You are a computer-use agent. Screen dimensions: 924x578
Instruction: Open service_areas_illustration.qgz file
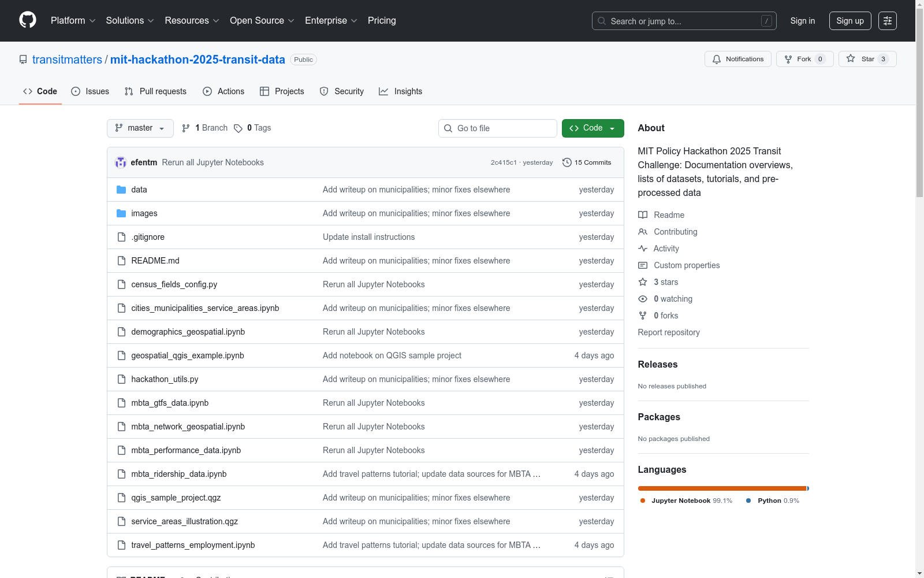[185, 521]
